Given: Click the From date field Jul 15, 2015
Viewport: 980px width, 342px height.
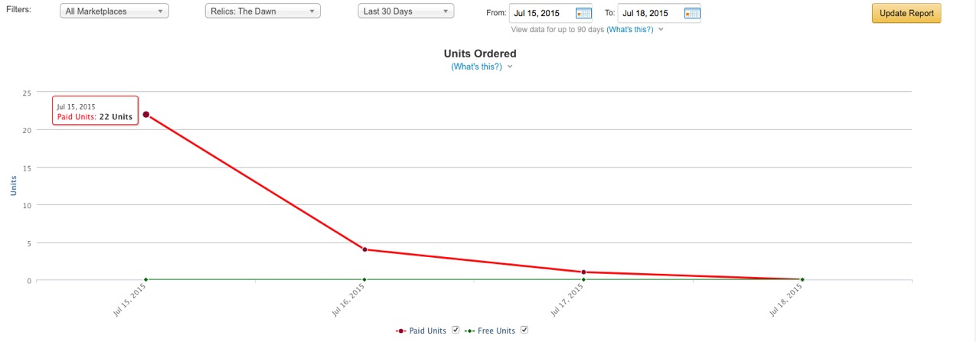Looking at the screenshot, I should (x=542, y=13).
